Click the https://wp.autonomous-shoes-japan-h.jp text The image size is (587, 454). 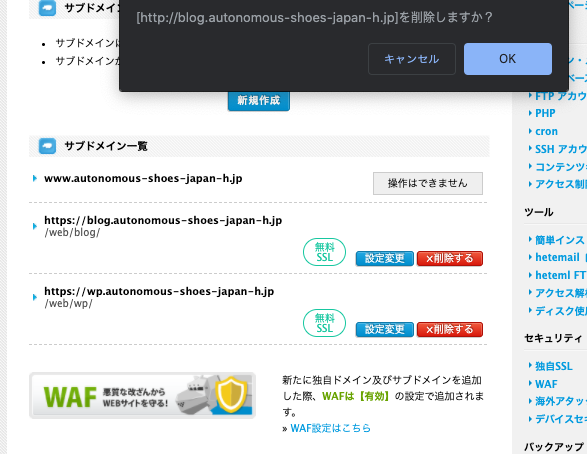click(x=159, y=291)
